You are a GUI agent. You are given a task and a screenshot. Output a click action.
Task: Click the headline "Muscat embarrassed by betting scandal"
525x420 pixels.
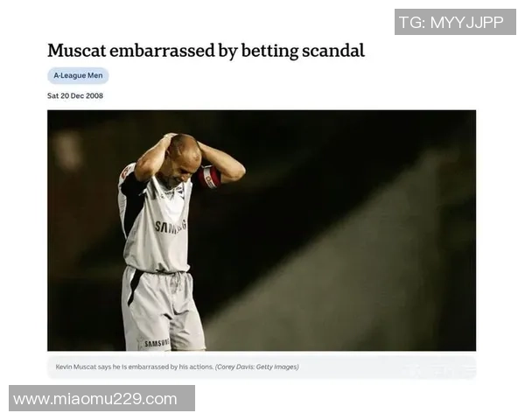click(x=206, y=51)
